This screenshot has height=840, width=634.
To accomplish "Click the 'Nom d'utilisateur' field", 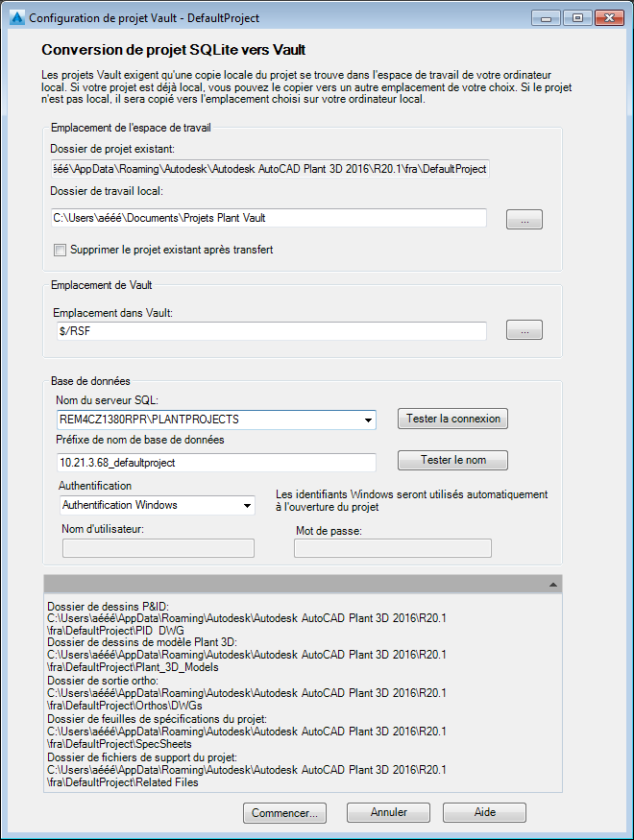I will pyautogui.click(x=158, y=548).
